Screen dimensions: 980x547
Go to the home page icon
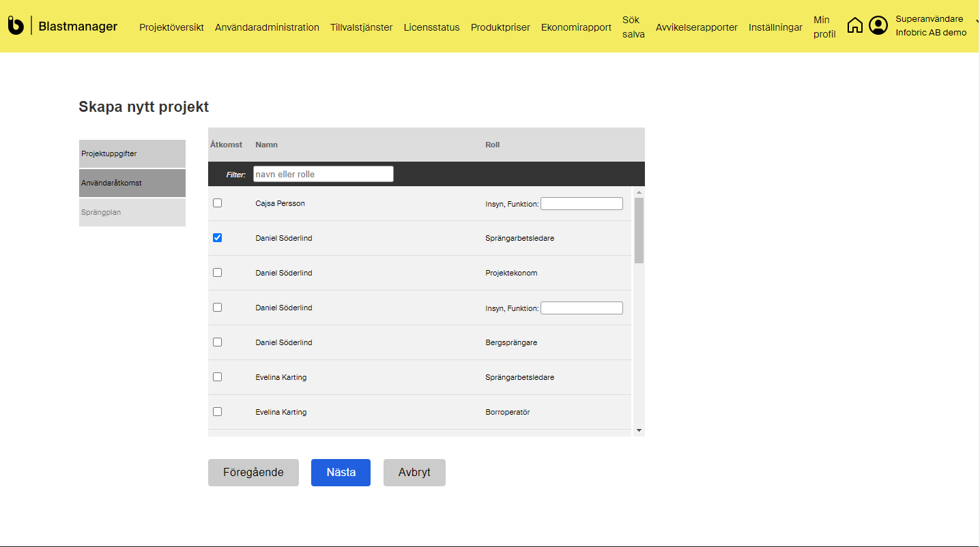point(855,26)
